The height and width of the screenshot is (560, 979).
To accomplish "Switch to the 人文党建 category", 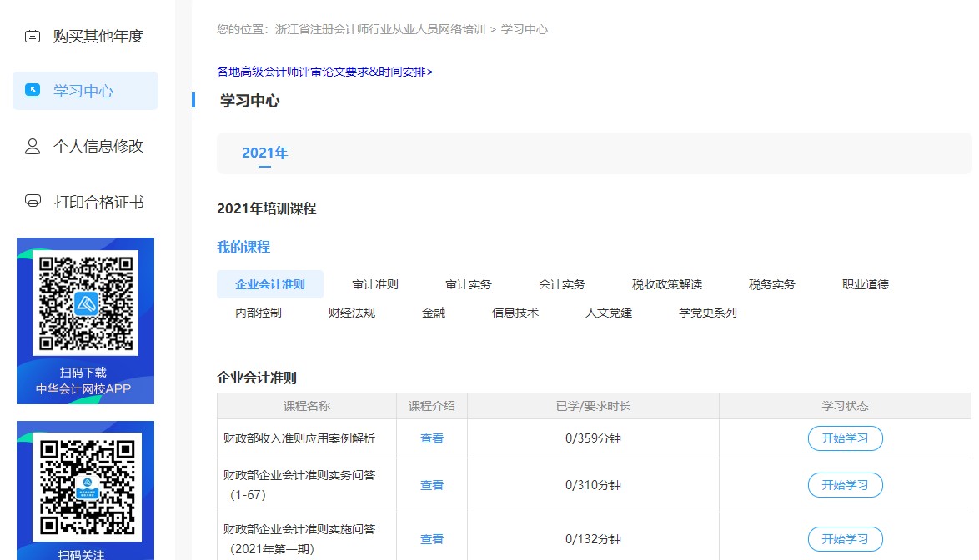I will 608,312.
